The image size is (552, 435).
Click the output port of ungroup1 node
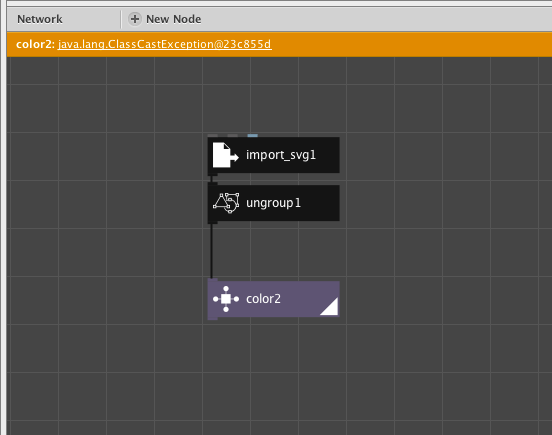coord(213,222)
